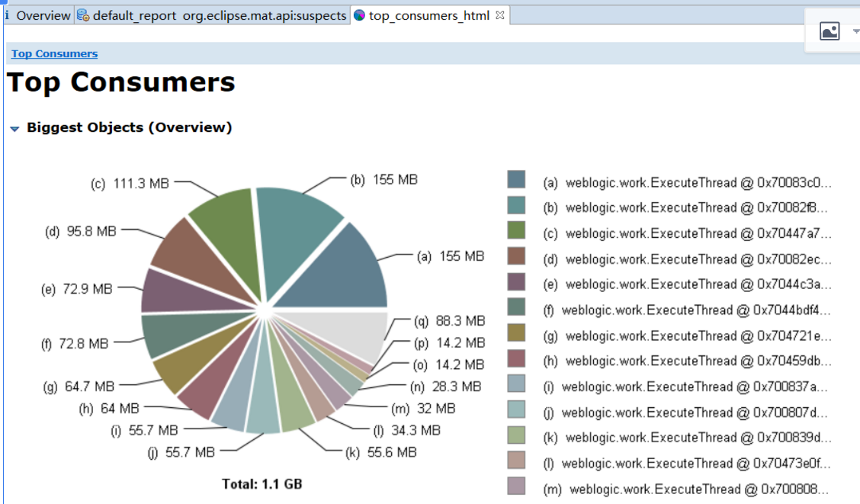Click legend color swatch for entry (j)

click(x=516, y=409)
